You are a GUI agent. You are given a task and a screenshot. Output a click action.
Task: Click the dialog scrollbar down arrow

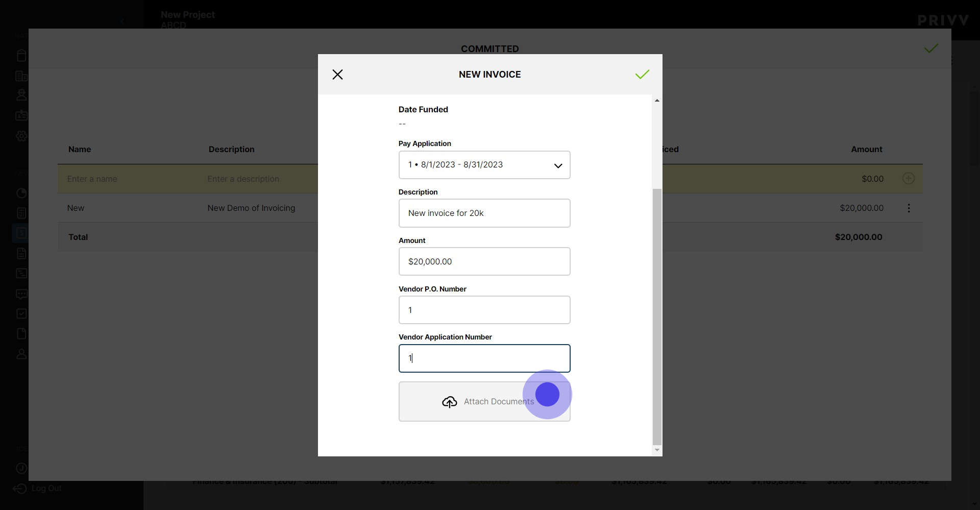[x=657, y=450]
